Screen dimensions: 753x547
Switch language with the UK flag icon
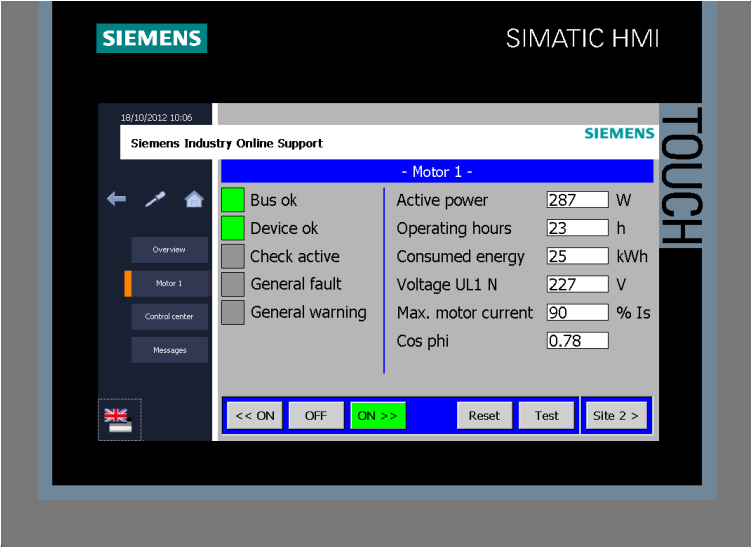coord(119,420)
